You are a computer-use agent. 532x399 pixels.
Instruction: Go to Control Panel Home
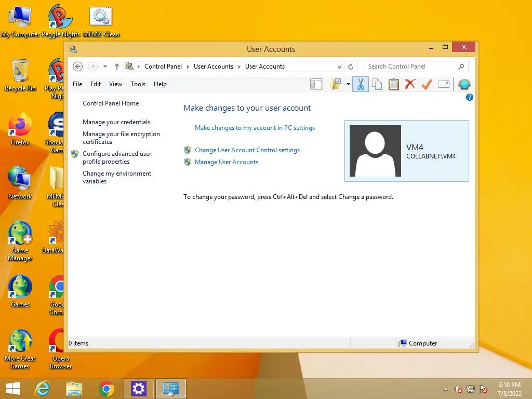click(x=111, y=103)
